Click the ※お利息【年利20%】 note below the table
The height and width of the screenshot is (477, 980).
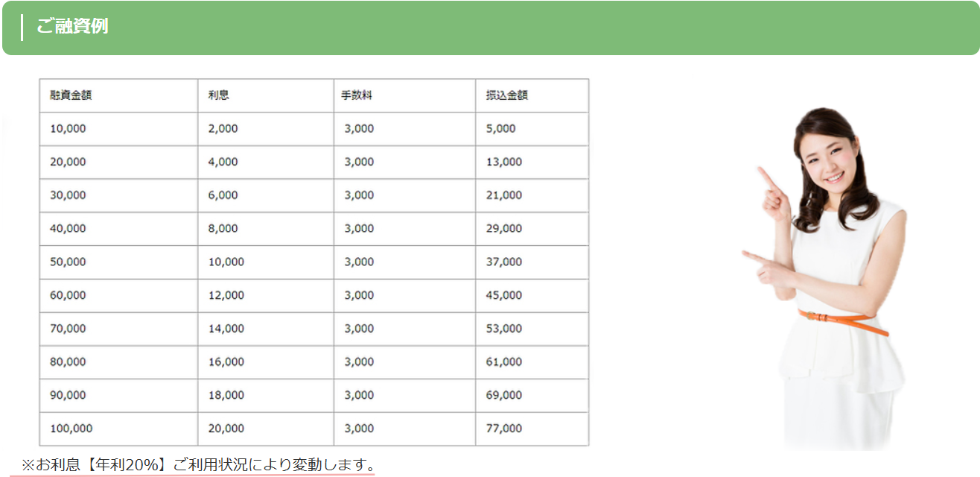198,465
